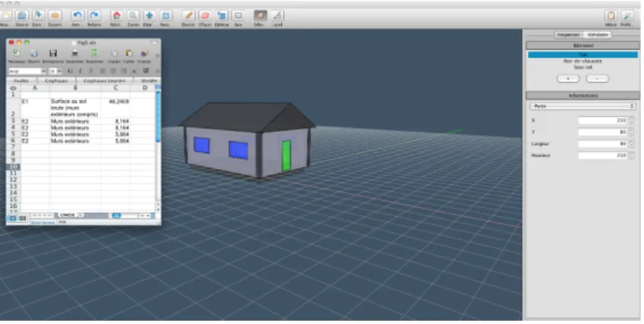Select the Édition tool in main toolbar

coord(222,16)
